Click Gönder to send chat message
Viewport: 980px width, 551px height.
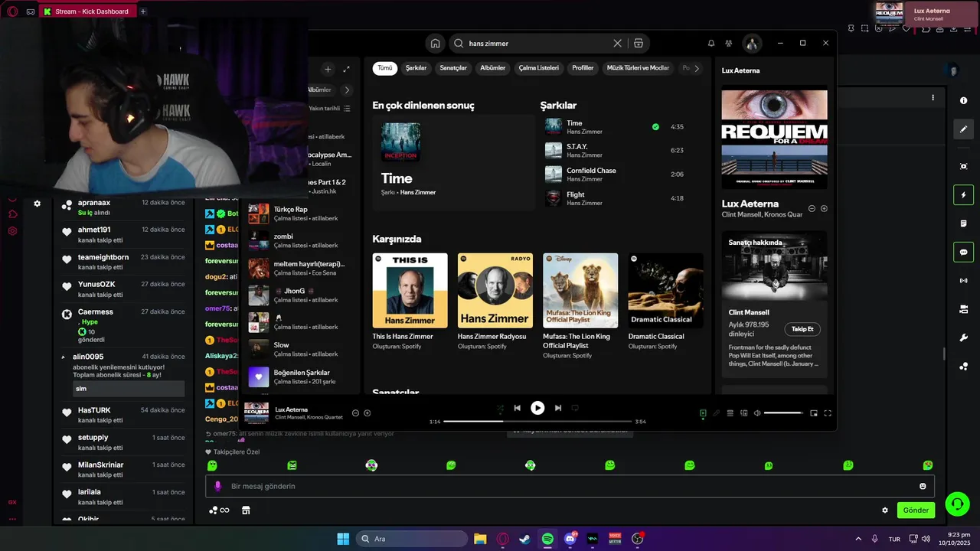916,510
